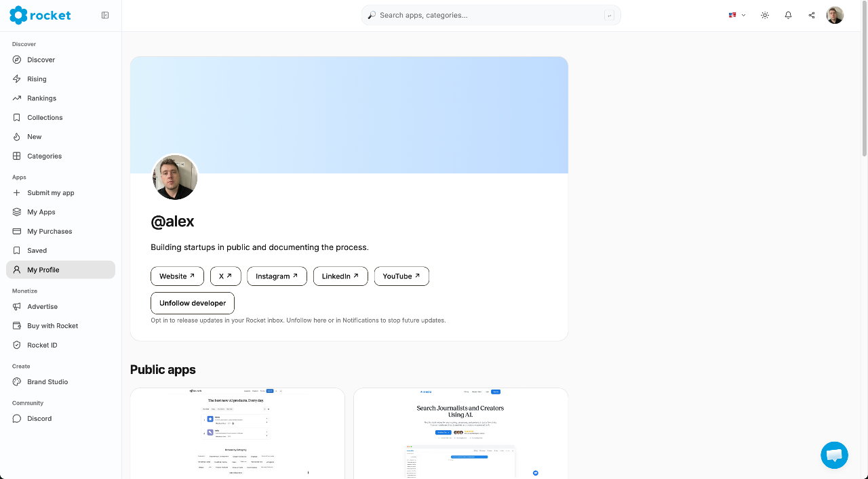Click the Public apps heading
This screenshot has width=868, height=479.
[163, 369]
